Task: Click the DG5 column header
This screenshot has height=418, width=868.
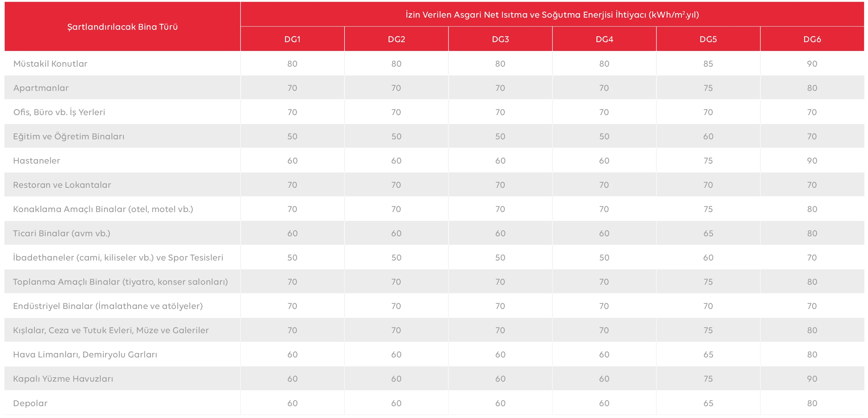Action: 708,39
